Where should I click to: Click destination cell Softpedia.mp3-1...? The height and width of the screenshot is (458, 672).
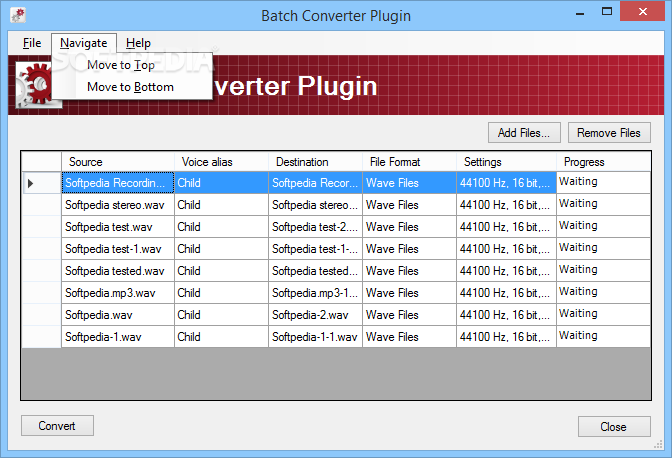(x=315, y=293)
